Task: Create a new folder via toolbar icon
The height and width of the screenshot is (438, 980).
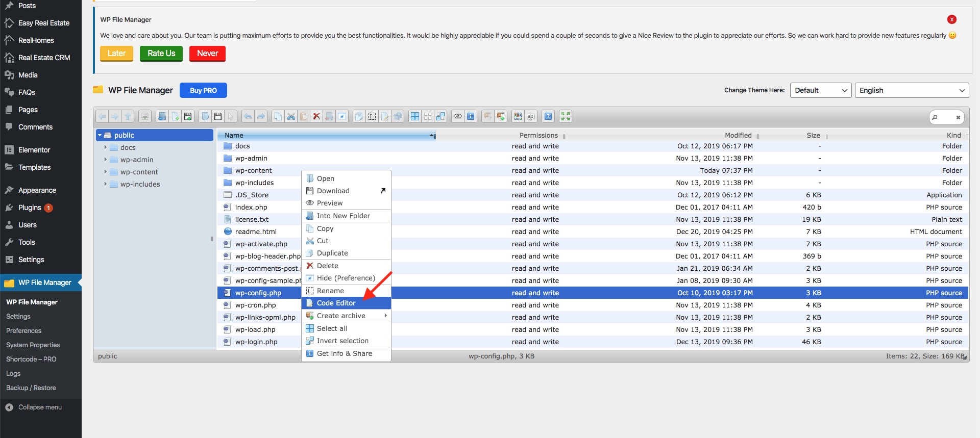Action: point(162,116)
